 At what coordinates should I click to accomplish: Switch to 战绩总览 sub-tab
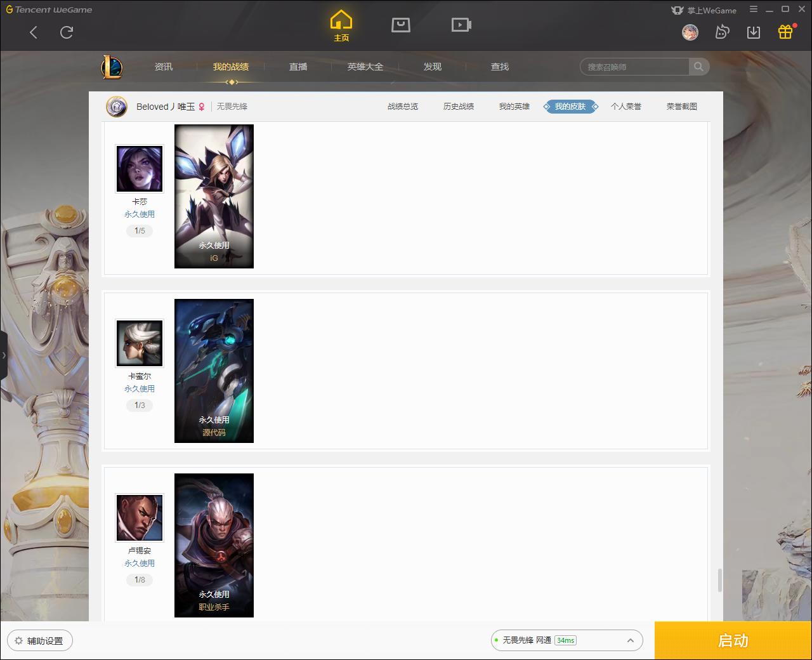[x=403, y=107]
